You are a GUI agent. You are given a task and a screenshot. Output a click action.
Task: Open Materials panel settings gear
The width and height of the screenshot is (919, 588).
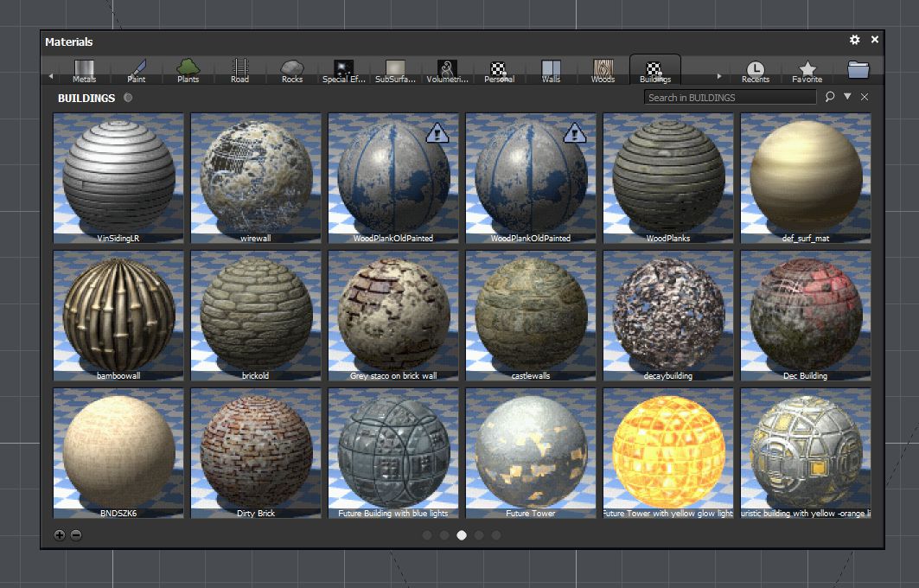tap(854, 39)
